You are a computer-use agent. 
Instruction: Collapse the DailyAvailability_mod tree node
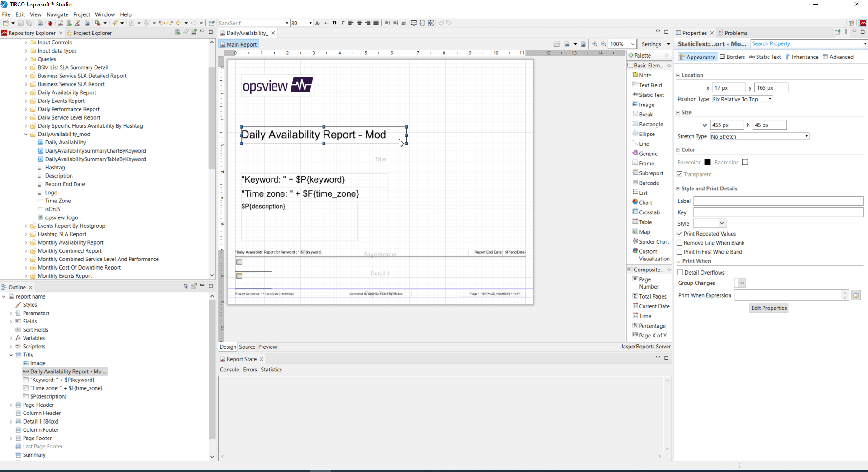pos(25,134)
